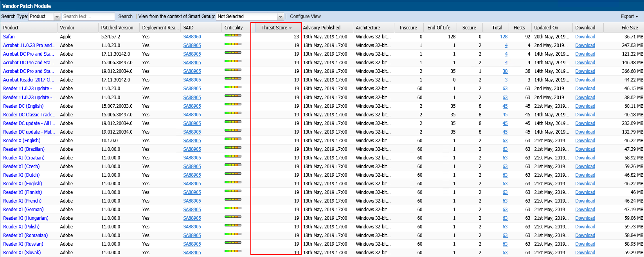Open Total link 128 in Safari row
Viewport: 644px width, 257px height.
pyautogui.click(x=504, y=37)
